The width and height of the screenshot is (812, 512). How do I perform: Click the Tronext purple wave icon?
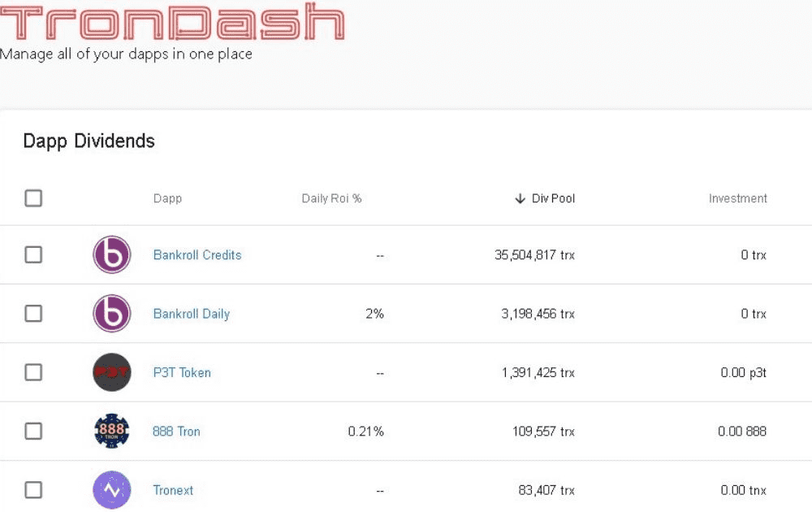click(x=112, y=490)
